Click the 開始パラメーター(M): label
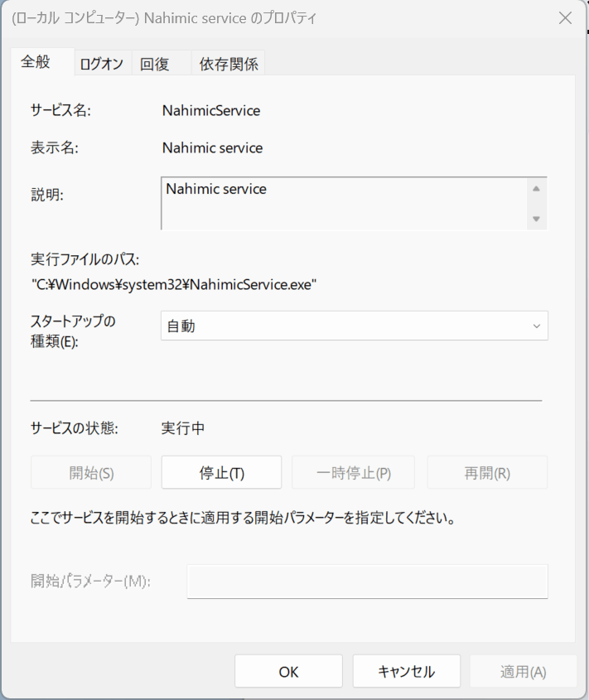The width and height of the screenshot is (589, 700). (90, 581)
